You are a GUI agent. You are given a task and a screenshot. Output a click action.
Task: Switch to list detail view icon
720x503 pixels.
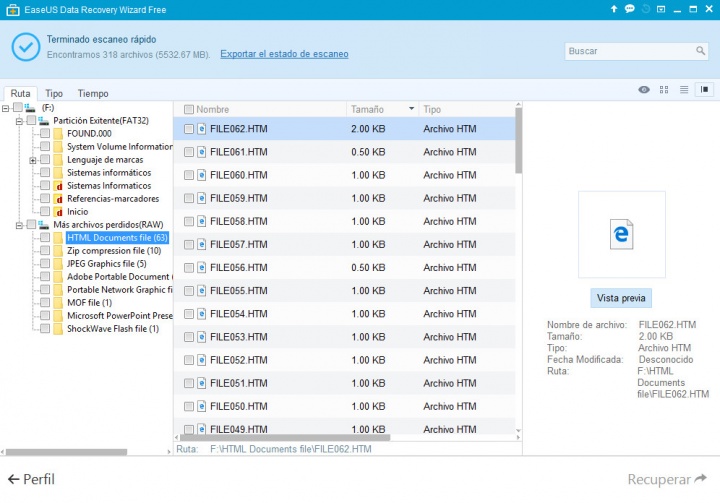pyautogui.click(x=684, y=90)
